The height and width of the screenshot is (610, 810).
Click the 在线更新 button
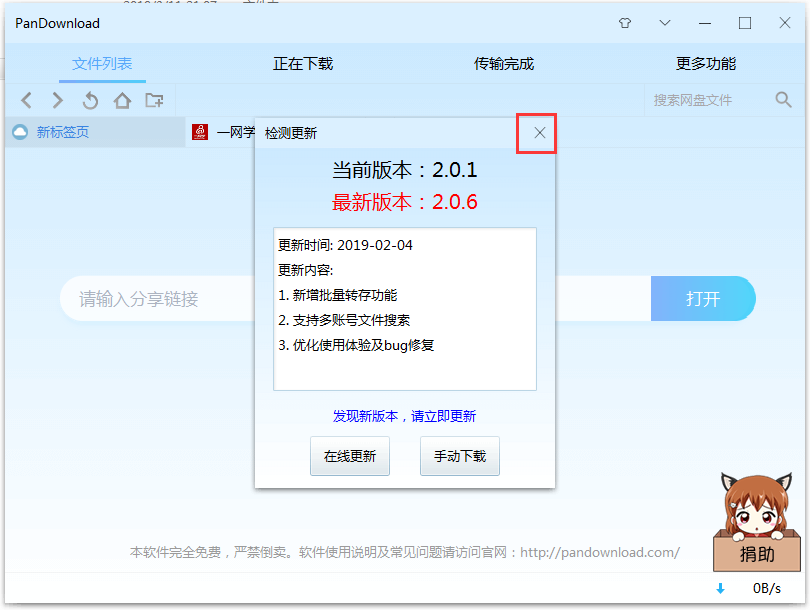pyautogui.click(x=350, y=456)
